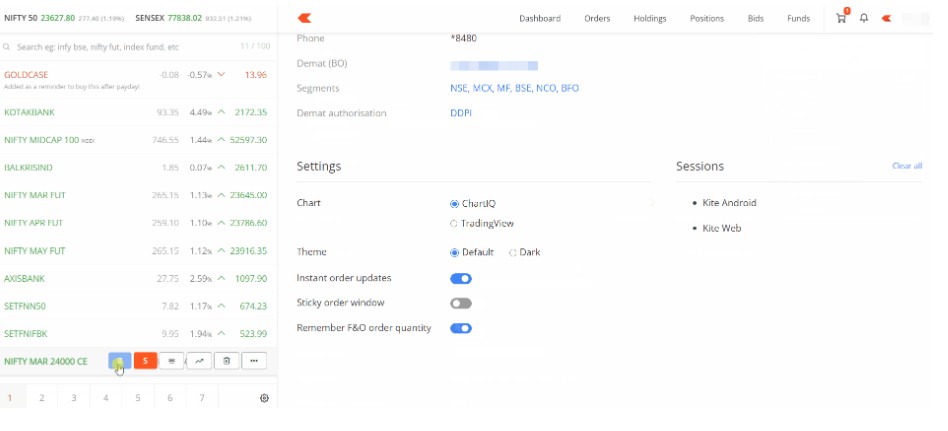Open watchlist settings gear icon
948x431 pixels.
coord(264,398)
